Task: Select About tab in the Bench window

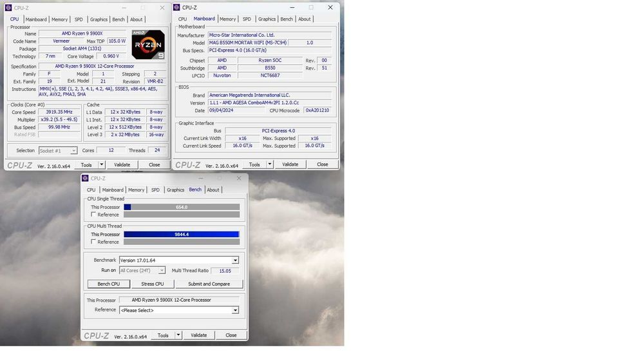Action: coord(213,190)
